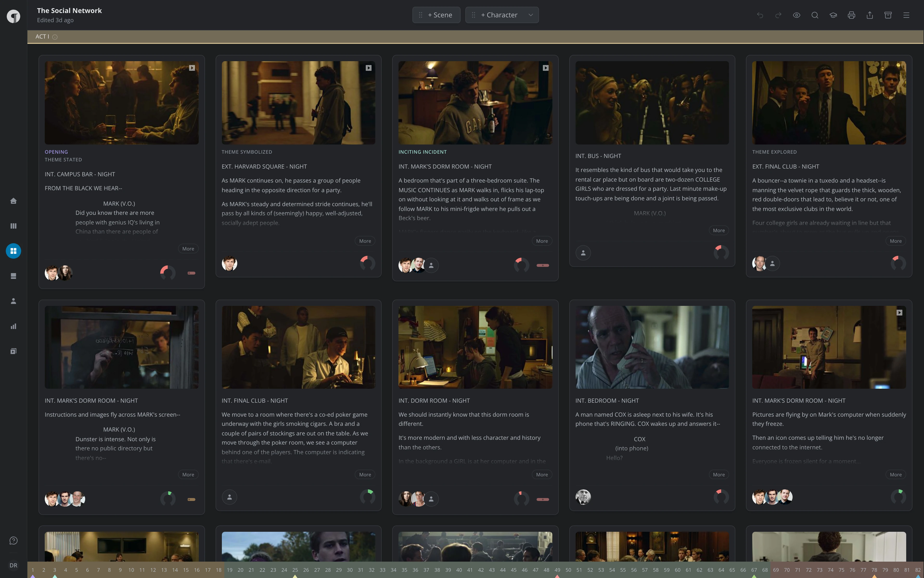The image size is (924, 578).
Task: Click the ACT I info icon
Action: pos(55,37)
